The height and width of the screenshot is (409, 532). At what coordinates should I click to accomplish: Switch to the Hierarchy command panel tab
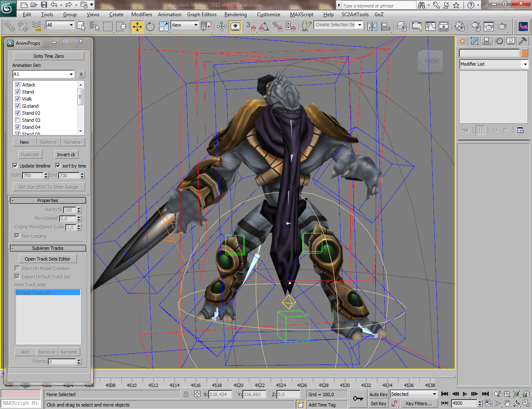click(x=487, y=41)
